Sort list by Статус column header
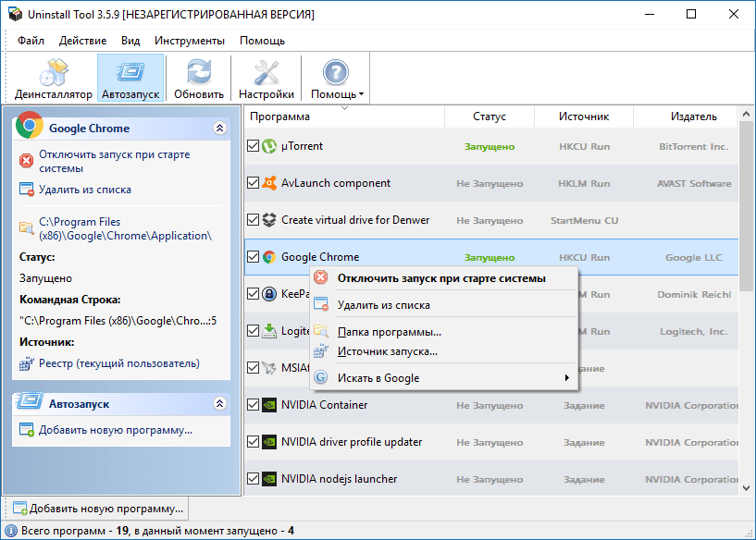Image resolution: width=756 pixels, height=540 pixels. pyautogui.click(x=490, y=117)
